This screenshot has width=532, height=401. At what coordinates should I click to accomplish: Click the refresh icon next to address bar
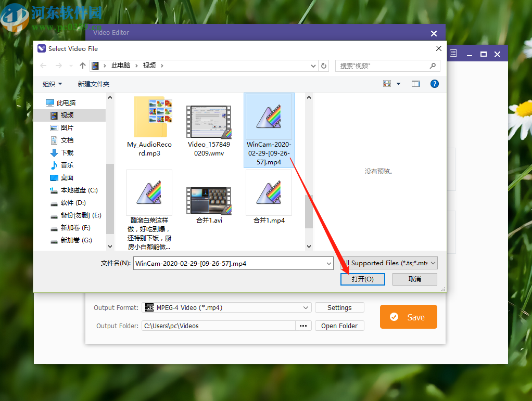[323, 66]
